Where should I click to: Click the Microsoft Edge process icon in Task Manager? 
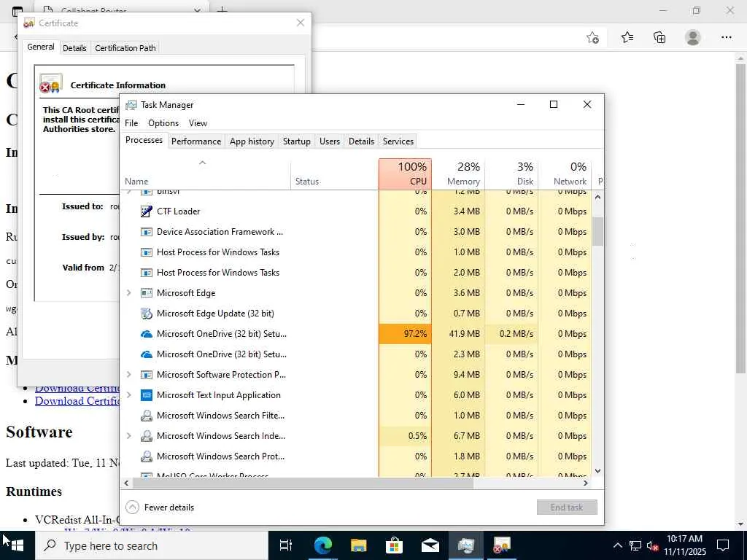click(x=146, y=293)
